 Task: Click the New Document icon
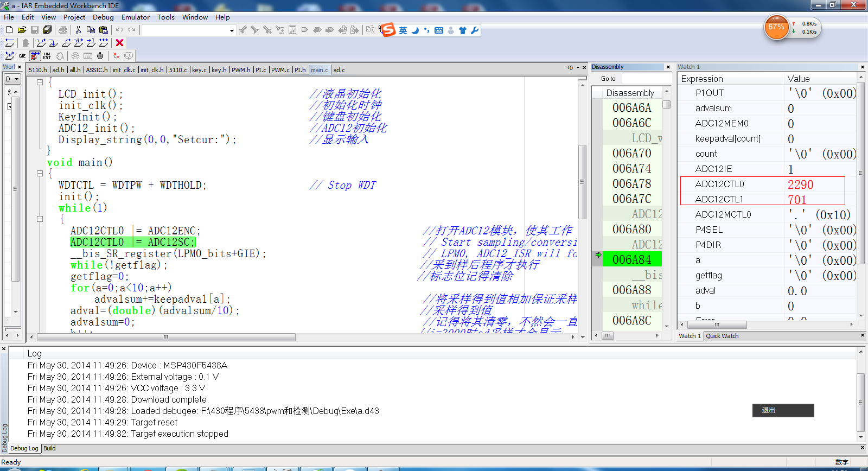tap(9, 30)
